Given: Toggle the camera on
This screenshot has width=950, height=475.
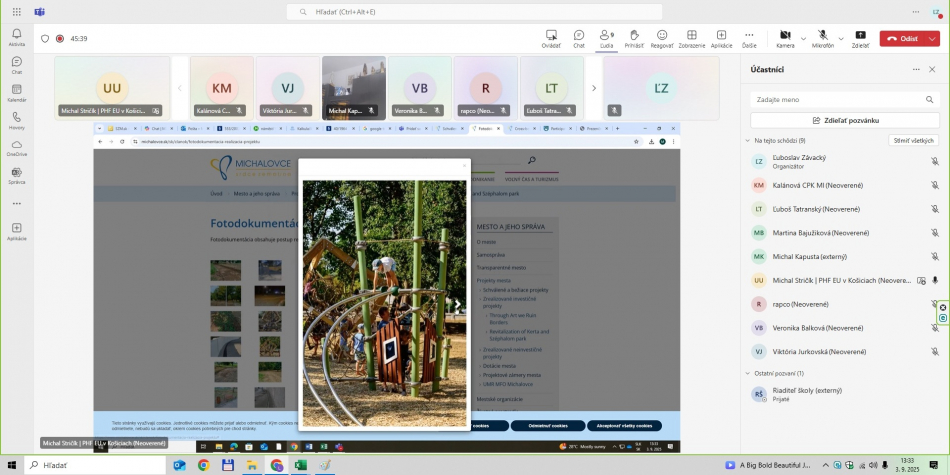Looking at the screenshot, I should click(x=785, y=37).
